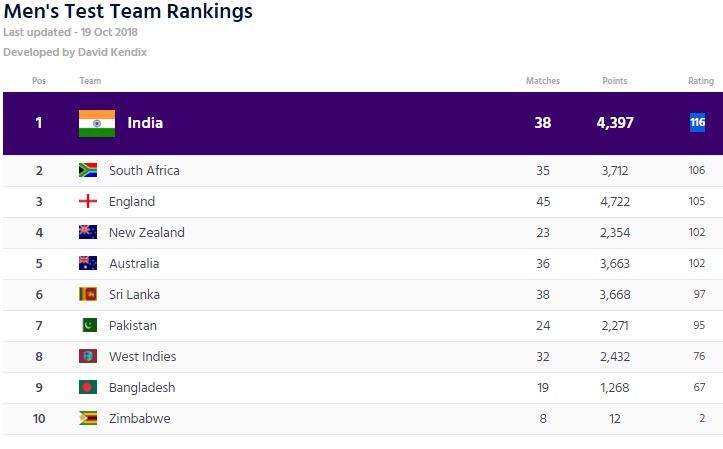Screen dimensions: 723x449
Task: Click the South Africa flag icon
Action: click(88, 170)
